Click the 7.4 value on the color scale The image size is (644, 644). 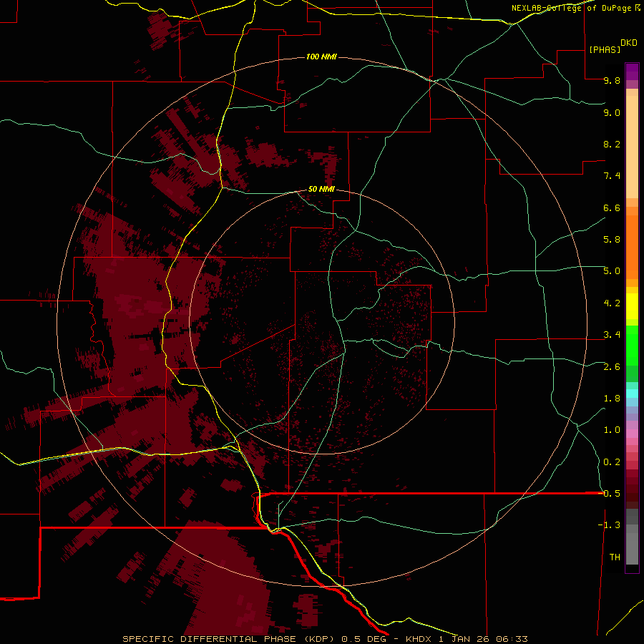612,176
